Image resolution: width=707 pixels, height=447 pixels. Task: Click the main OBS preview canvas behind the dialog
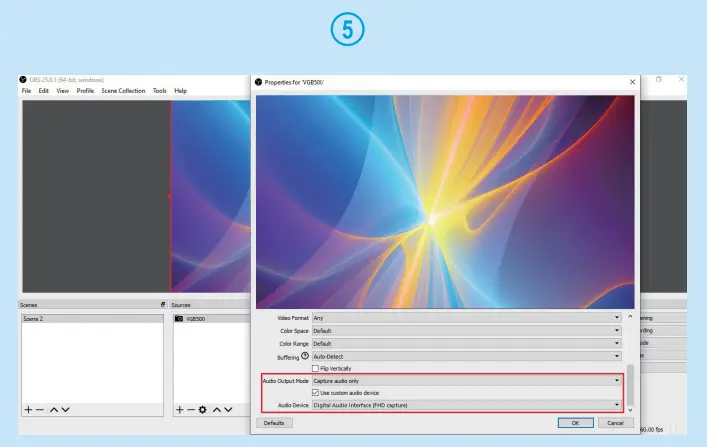[137, 197]
